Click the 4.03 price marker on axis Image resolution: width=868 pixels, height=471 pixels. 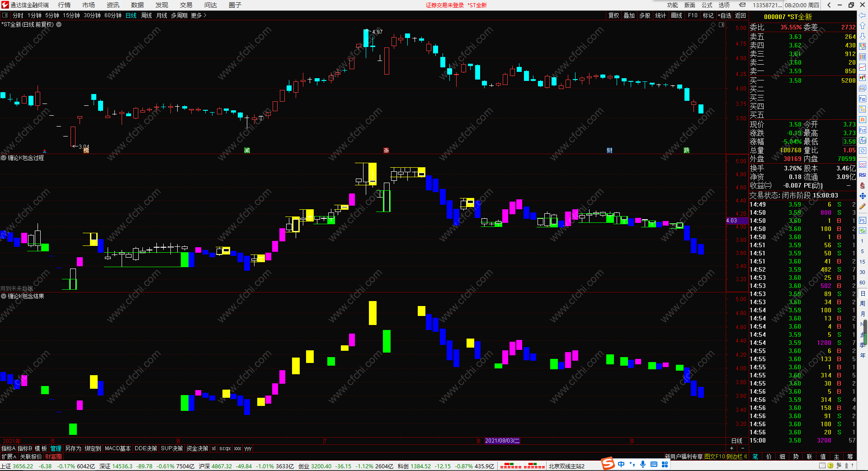pyautogui.click(x=737, y=221)
